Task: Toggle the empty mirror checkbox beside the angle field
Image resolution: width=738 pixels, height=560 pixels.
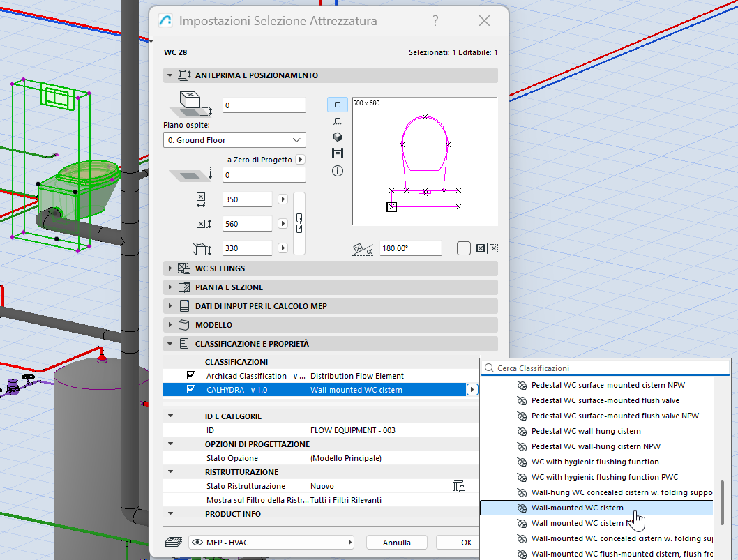Action: point(464,248)
